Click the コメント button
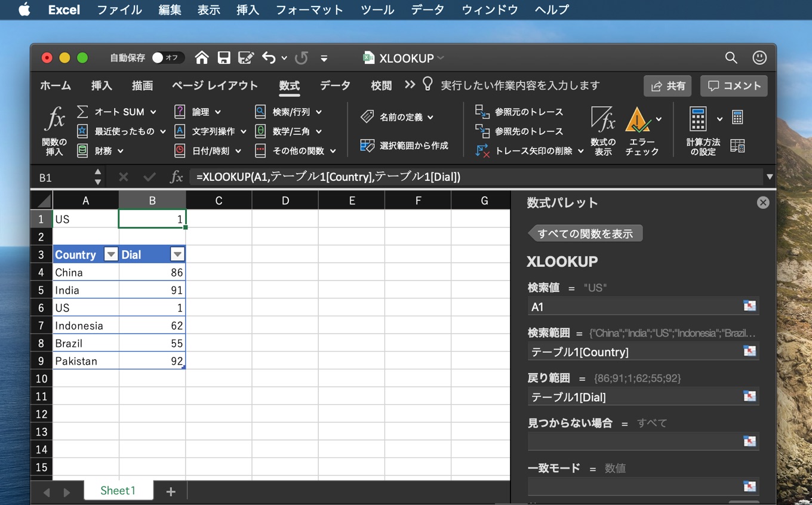812x505 pixels. (x=734, y=86)
